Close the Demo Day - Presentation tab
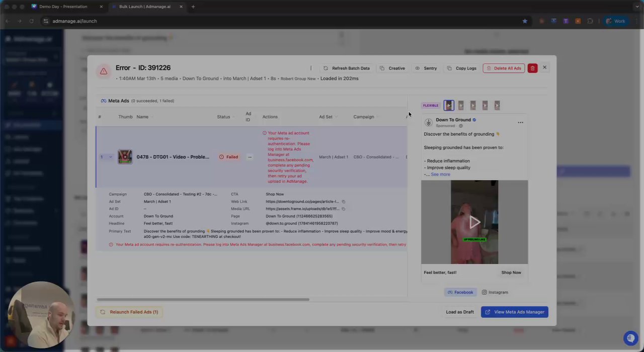The width and height of the screenshot is (644, 352). (101, 7)
